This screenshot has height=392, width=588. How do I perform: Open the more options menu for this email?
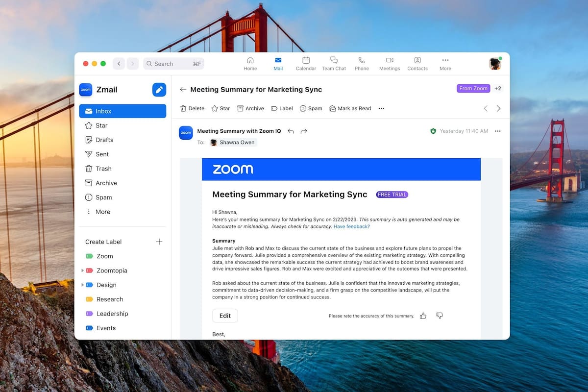pos(497,131)
